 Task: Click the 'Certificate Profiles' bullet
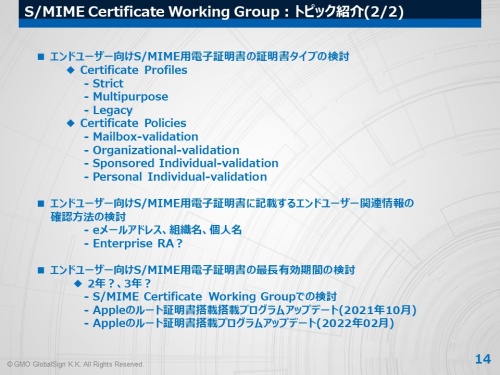[134, 70]
